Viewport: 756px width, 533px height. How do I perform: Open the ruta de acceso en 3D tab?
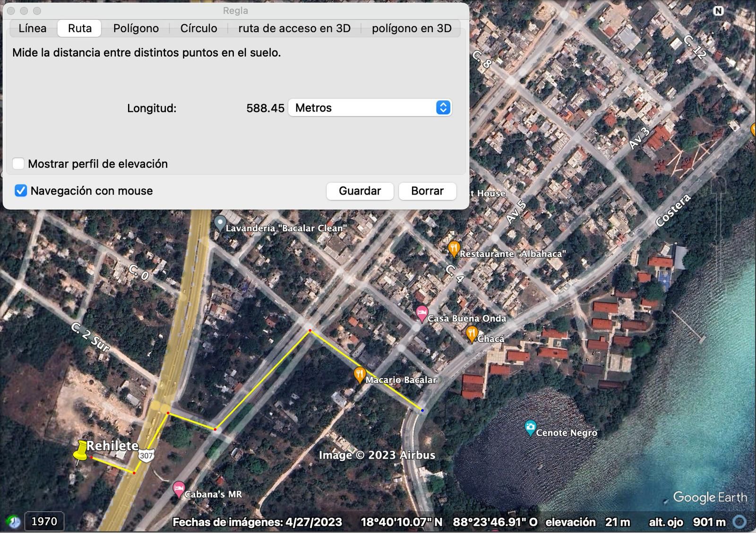click(294, 28)
